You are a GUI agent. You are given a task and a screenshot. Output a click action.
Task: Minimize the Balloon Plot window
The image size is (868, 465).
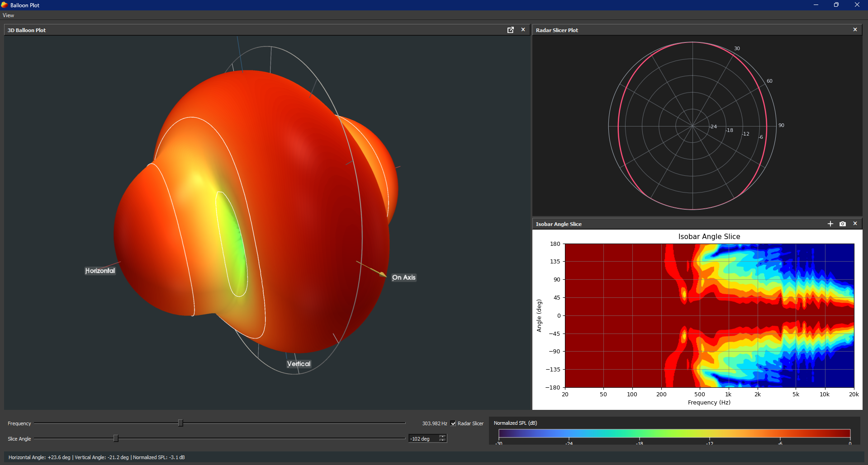816,5
